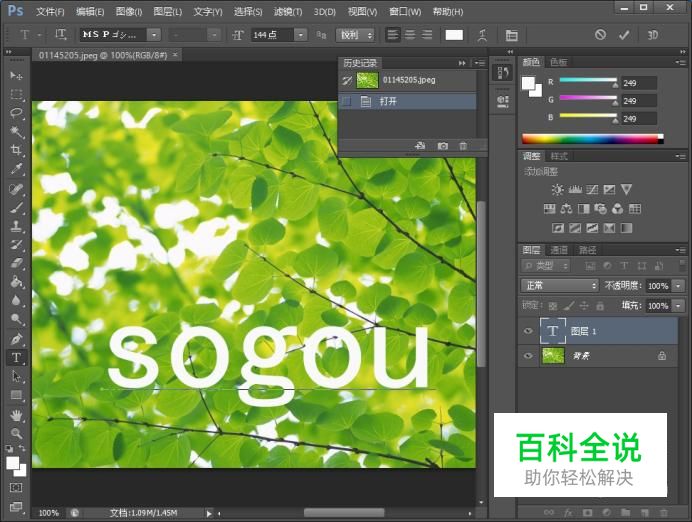Add a Curves adjustment

pyautogui.click(x=592, y=190)
